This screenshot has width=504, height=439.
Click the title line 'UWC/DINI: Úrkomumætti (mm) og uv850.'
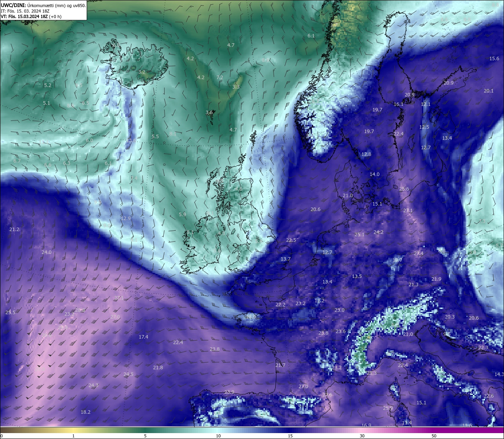click(43, 6)
